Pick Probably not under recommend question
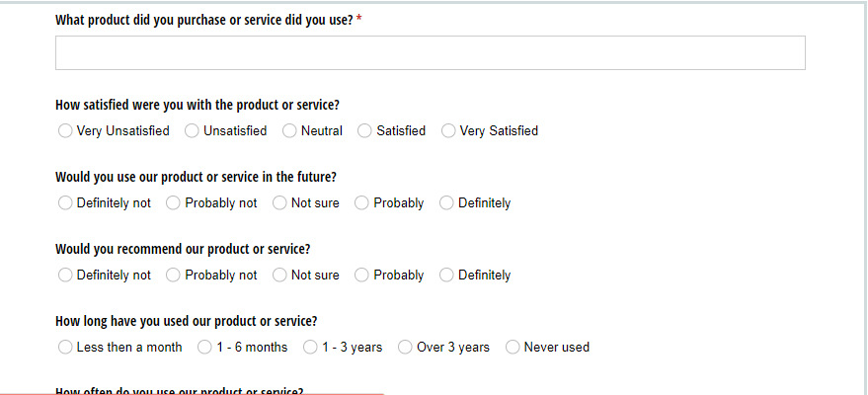The image size is (868, 395). (173, 275)
